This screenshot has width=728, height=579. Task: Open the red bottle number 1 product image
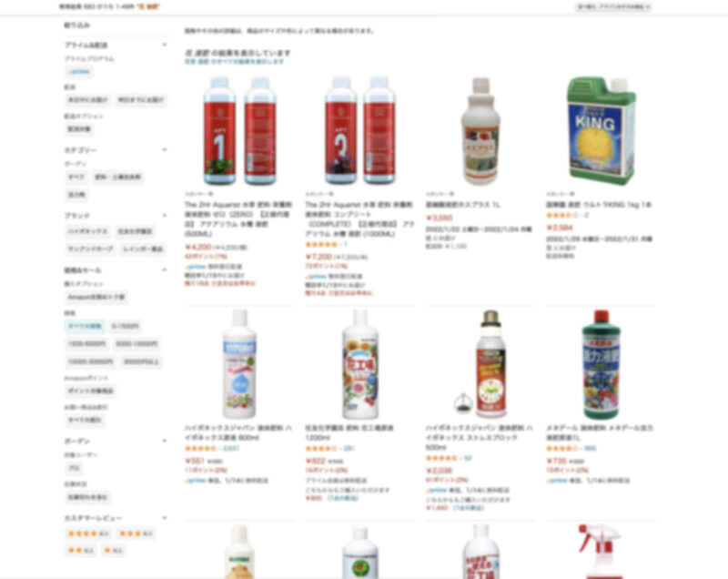point(239,131)
